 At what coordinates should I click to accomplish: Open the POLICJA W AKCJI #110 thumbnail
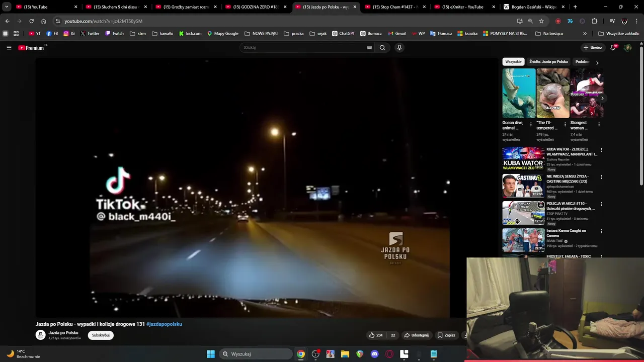523,213
